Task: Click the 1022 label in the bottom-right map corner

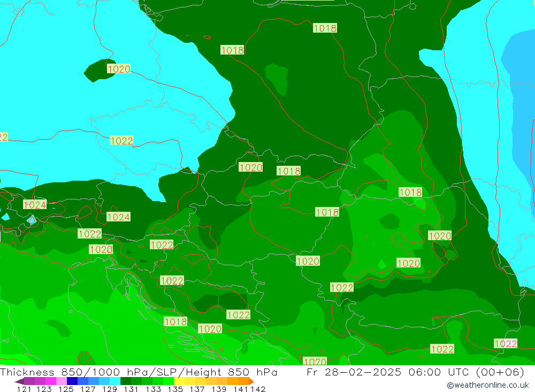Action: 506,343
